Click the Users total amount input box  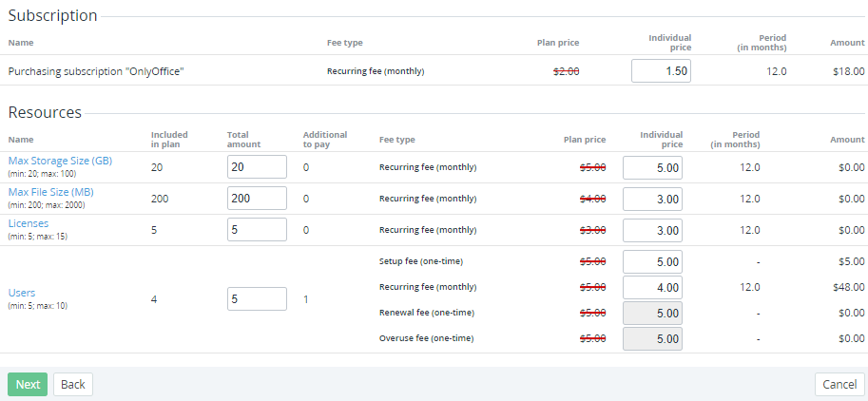pos(257,298)
